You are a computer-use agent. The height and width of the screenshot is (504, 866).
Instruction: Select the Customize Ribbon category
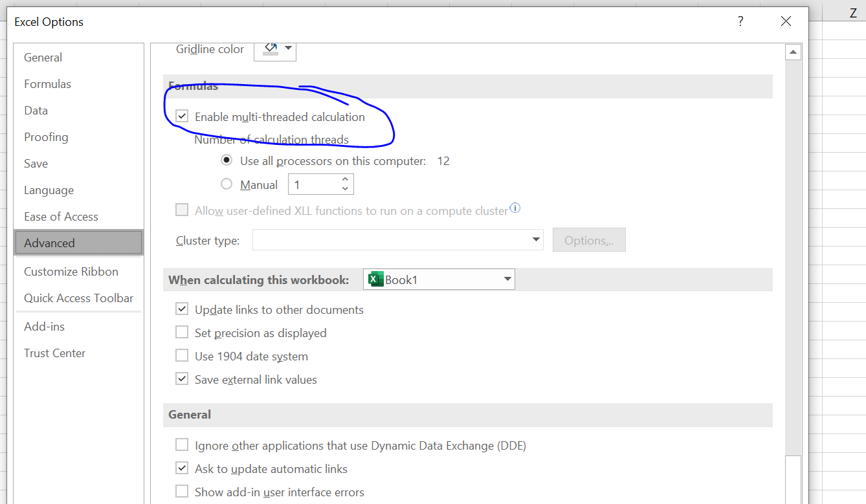point(71,271)
